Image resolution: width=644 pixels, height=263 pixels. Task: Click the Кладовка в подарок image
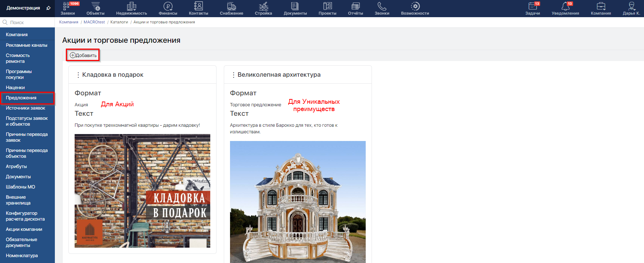pyautogui.click(x=142, y=191)
